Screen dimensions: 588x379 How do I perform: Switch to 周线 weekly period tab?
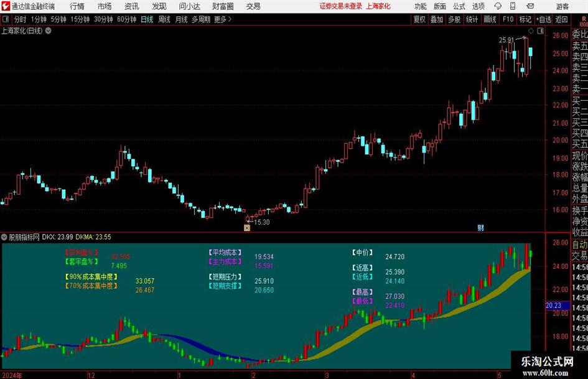click(164, 19)
